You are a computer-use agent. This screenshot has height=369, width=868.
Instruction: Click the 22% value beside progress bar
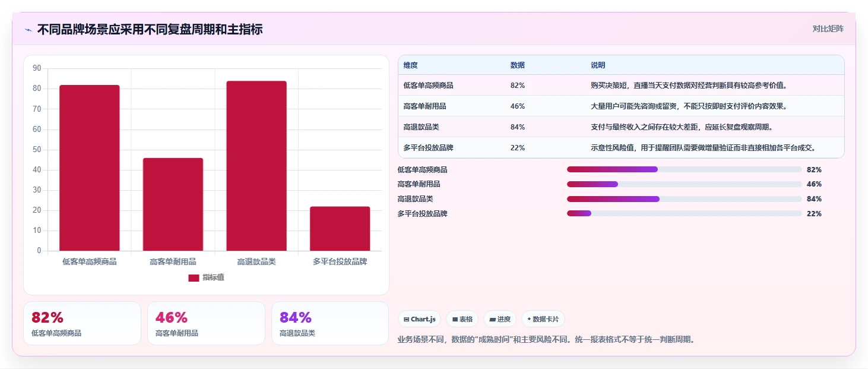click(x=814, y=213)
